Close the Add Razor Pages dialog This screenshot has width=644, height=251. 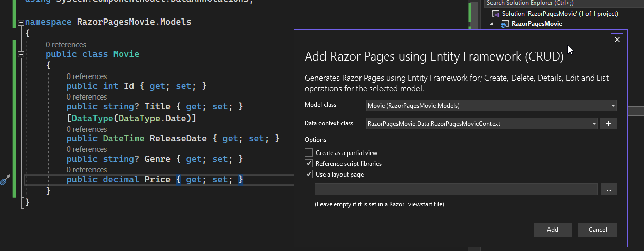[x=617, y=40]
